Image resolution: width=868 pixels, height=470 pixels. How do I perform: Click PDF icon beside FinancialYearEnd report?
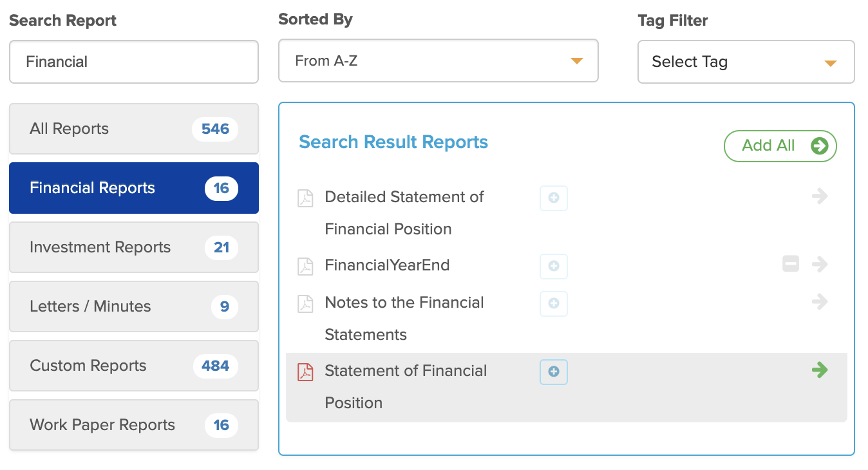click(305, 266)
